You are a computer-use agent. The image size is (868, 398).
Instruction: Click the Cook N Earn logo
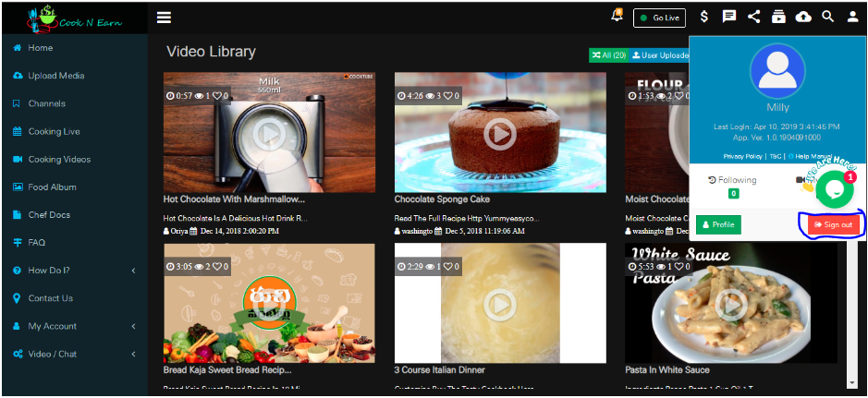[75, 18]
